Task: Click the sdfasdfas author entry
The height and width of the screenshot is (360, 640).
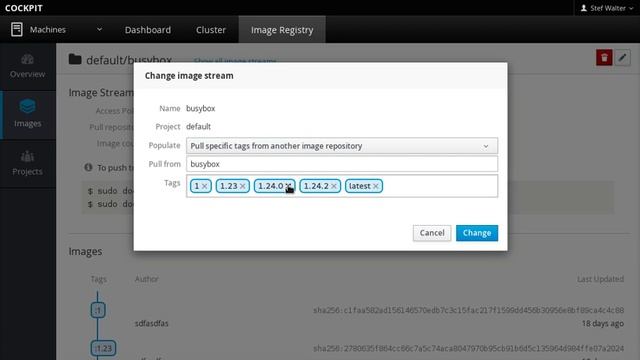Action: (151, 323)
